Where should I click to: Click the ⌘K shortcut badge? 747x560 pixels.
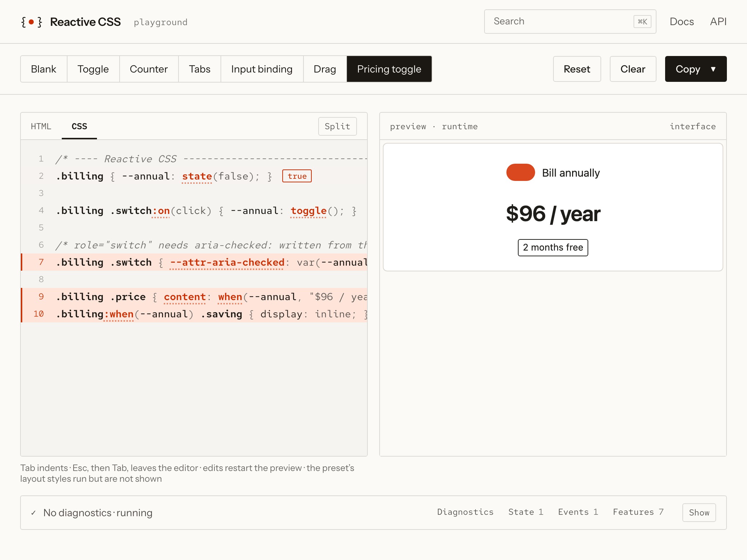click(642, 22)
